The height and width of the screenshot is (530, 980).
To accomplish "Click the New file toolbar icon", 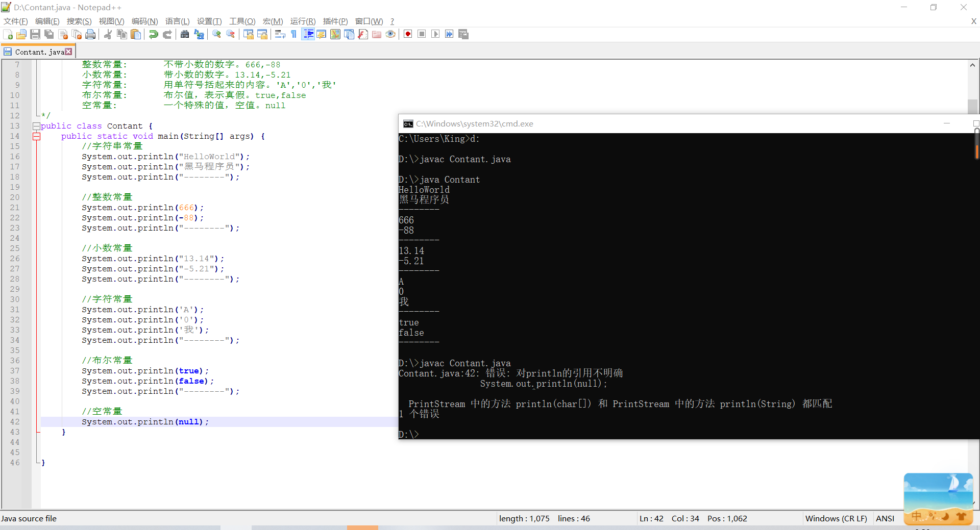I will point(8,34).
